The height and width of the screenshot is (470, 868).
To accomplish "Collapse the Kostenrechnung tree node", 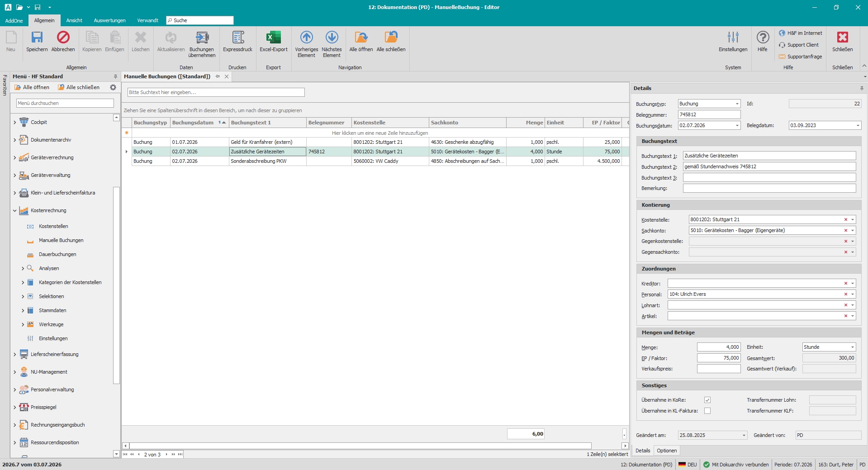I will [14, 210].
